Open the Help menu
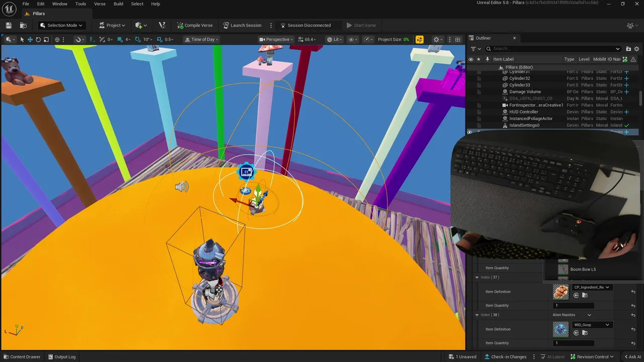The width and height of the screenshot is (644, 362). pyautogui.click(x=155, y=4)
